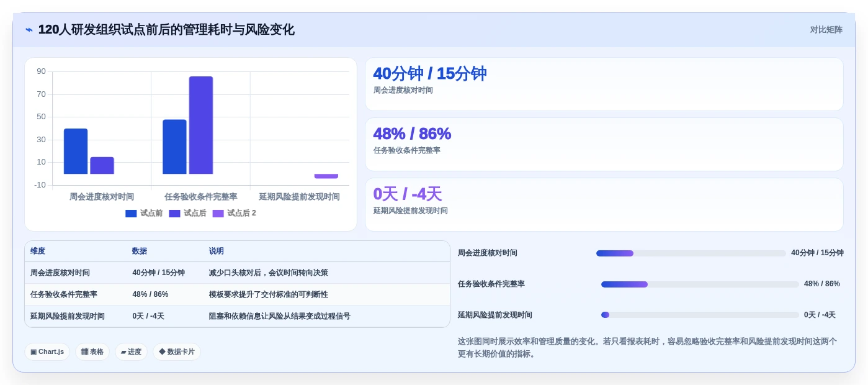Click the 试点前 bar for 任务验收条件完整率
The width and height of the screenshot is (868, 385).
174,147
